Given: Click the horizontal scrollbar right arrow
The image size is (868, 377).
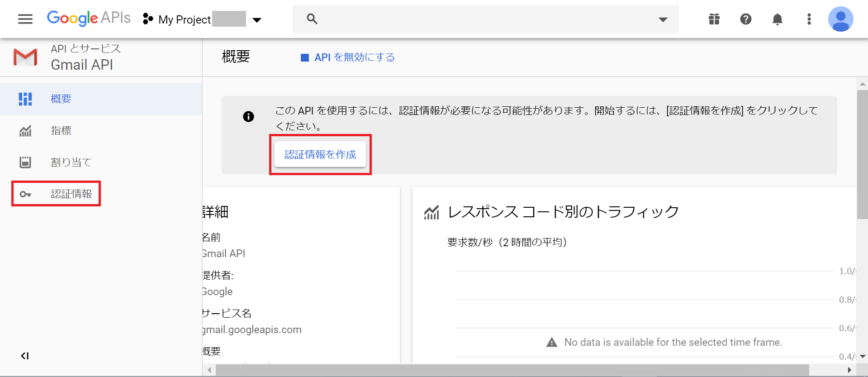Looking at the screenshot, I should 849,370.
